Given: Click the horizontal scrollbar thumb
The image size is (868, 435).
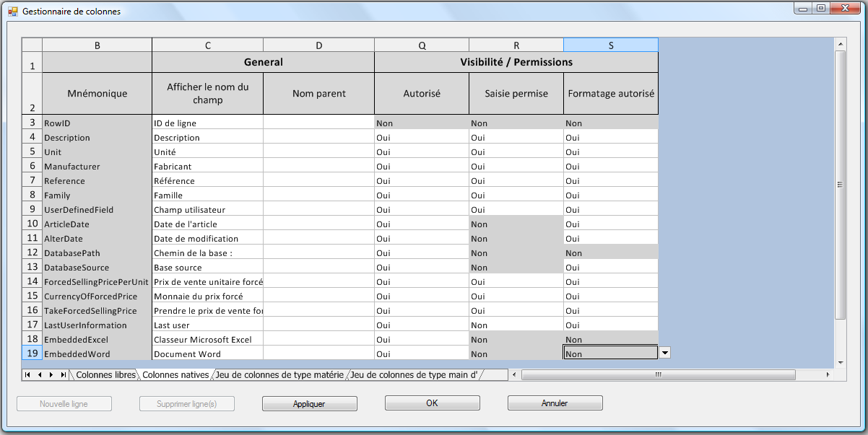Looking at the screenshot, I should tap(658, 375).
